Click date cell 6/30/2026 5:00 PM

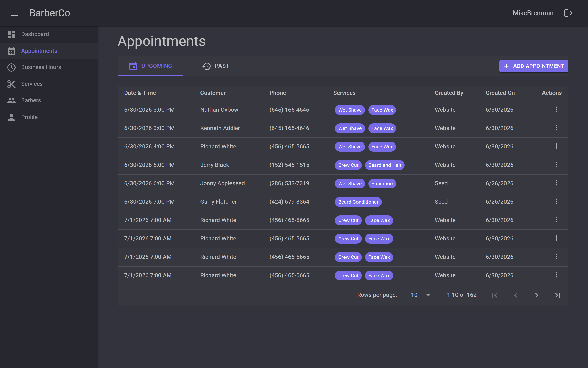pyautogui.click(x=149, y=165)
